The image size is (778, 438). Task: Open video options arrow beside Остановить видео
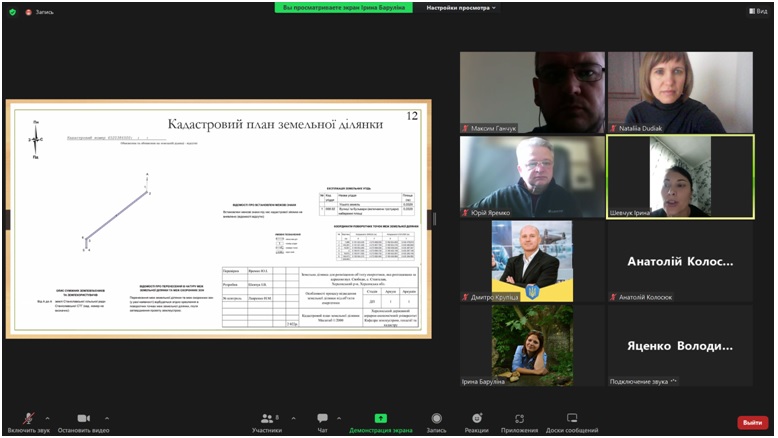[107, 419]
